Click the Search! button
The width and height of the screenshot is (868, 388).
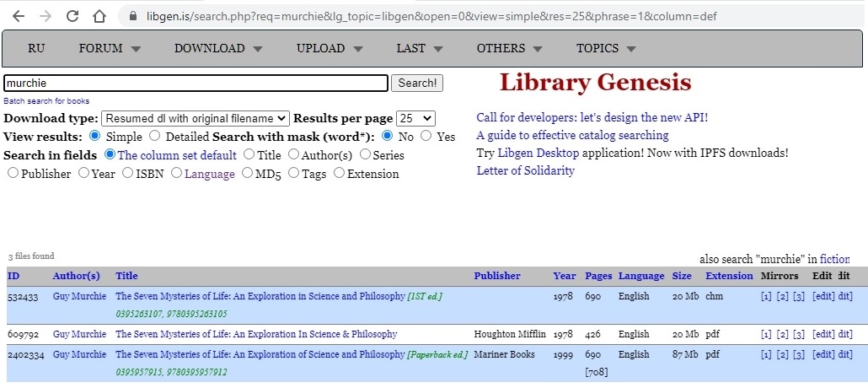click(417, 84)
